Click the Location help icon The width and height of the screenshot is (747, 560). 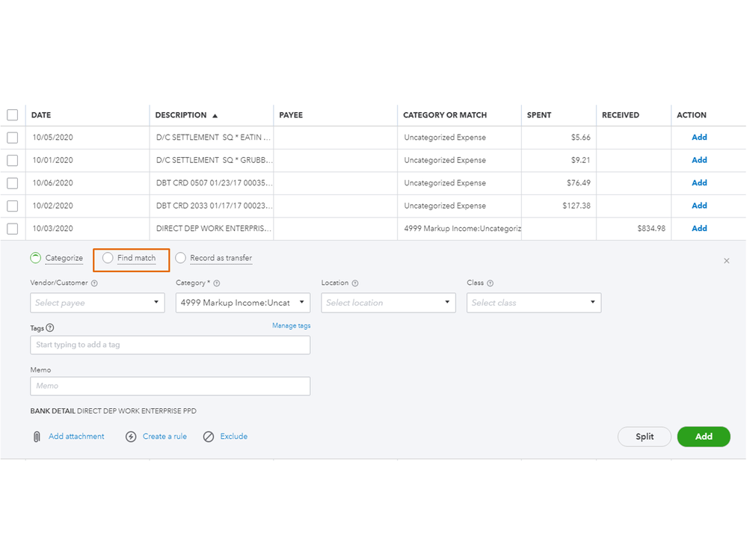point(355,283)
